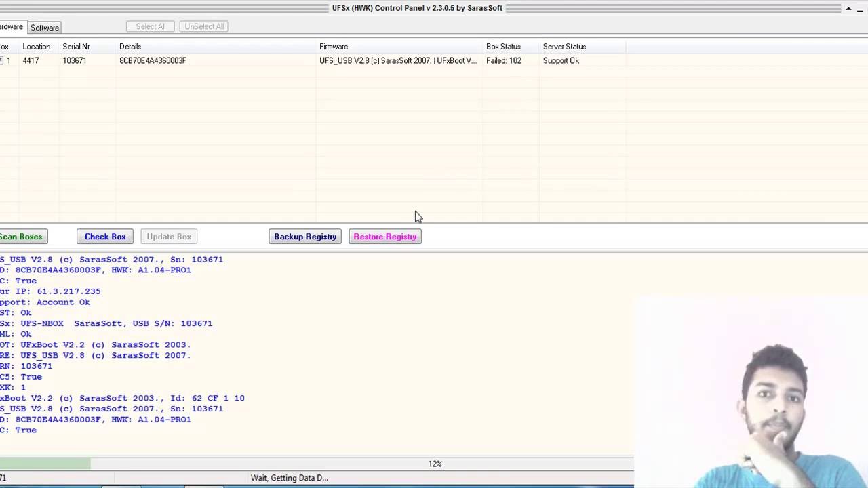Select Firmware cell 'UFS_USB V2.8 (c) SarasSoft 2007.'
The image size is (868, 488).
click(398, 60)
